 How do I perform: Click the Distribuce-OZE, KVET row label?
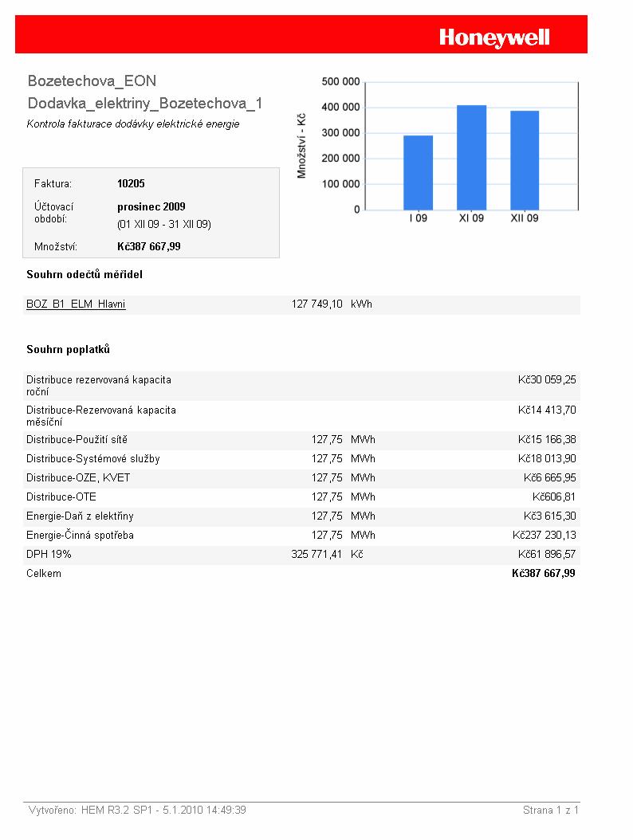click(78, 478)
